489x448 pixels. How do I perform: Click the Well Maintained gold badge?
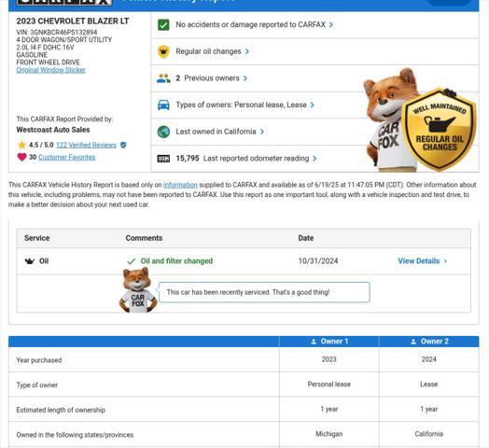(x=439, y=130)
